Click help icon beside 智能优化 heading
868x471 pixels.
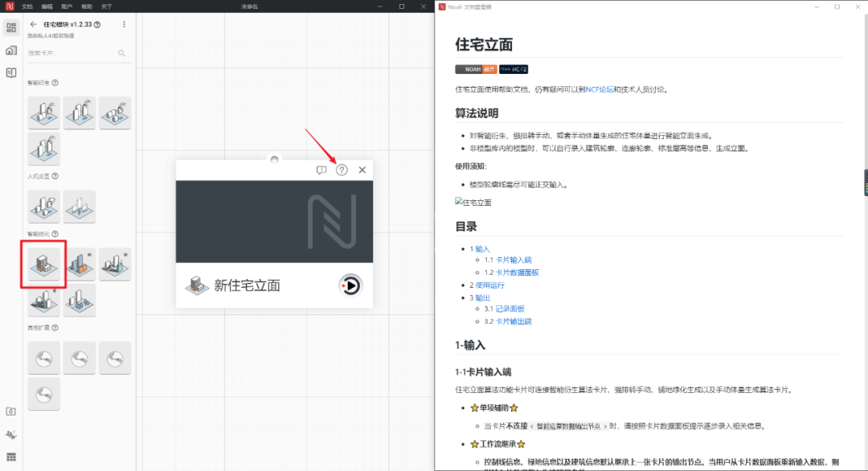tap(55, 234)
